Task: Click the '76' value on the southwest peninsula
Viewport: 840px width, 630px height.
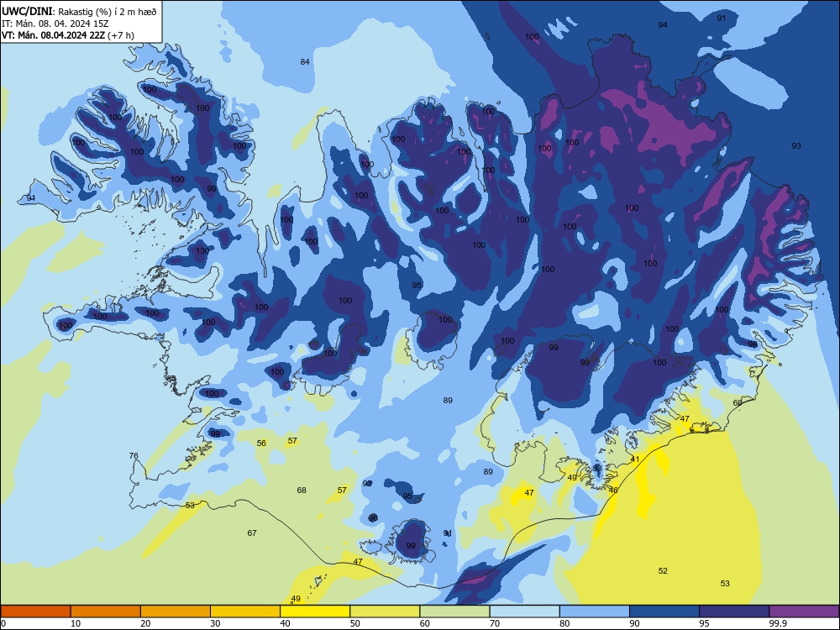Action: coord(134,456)
